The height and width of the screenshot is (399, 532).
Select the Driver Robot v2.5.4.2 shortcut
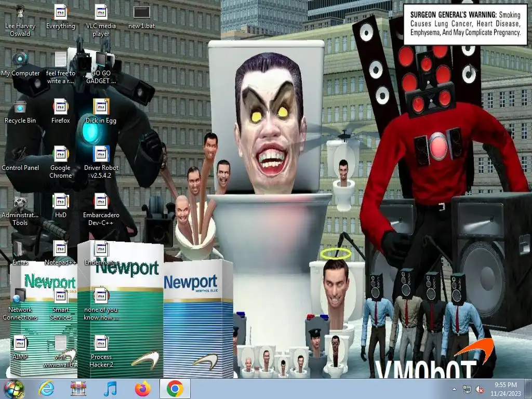[x=101, y=163]
